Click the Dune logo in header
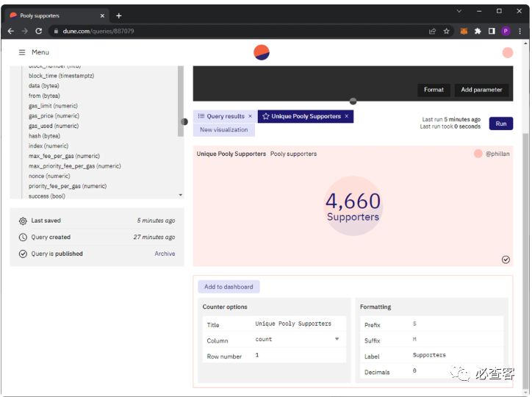The image size is (532, 397). [262, 53]
